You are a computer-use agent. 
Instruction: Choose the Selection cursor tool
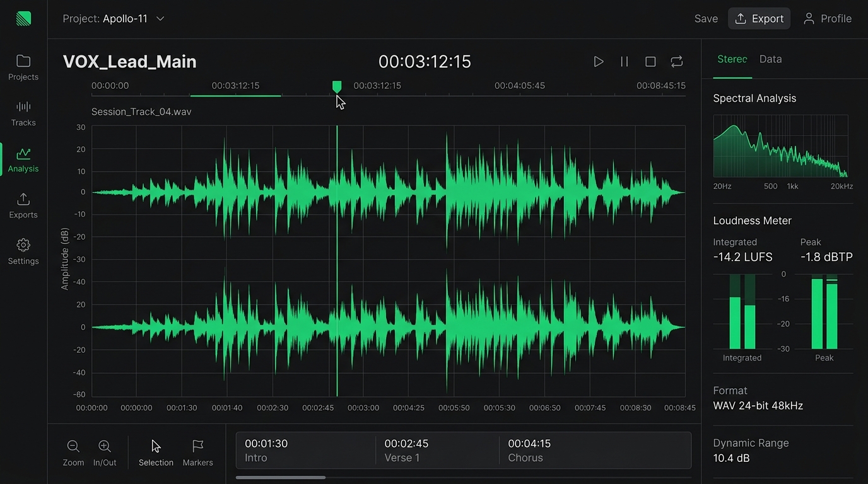click(156, 453)
